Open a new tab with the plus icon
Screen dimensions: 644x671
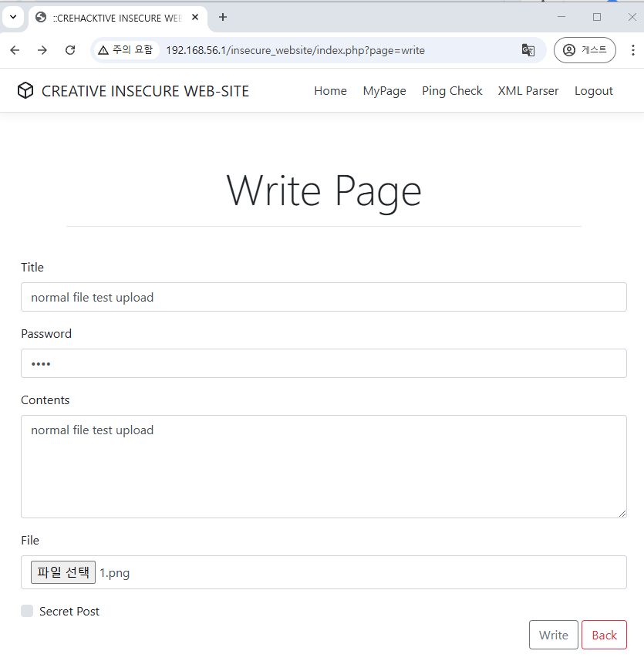(x=223, y=17)
